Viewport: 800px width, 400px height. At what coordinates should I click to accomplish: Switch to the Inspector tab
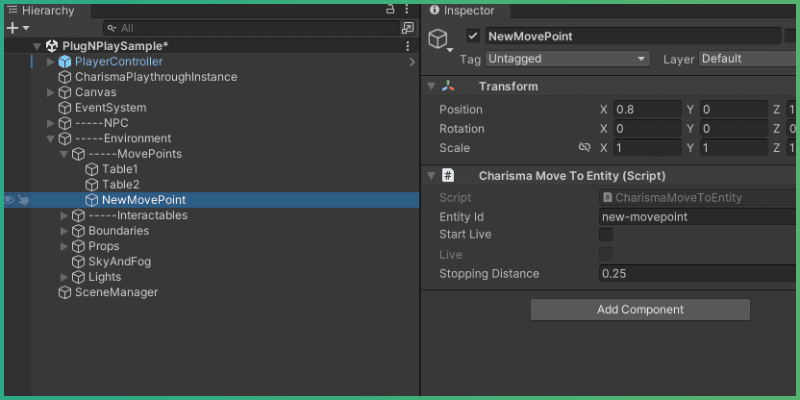[468, 10]
